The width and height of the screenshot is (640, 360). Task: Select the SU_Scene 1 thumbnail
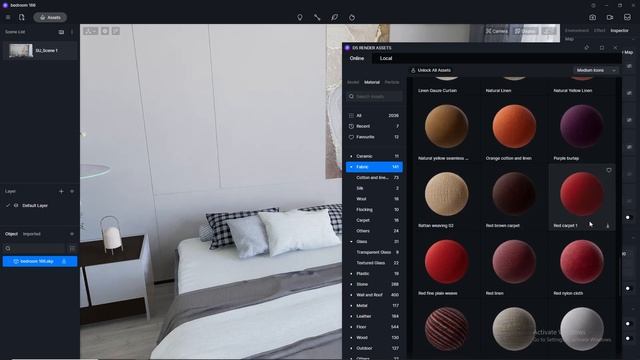click(x=21, y=51)
